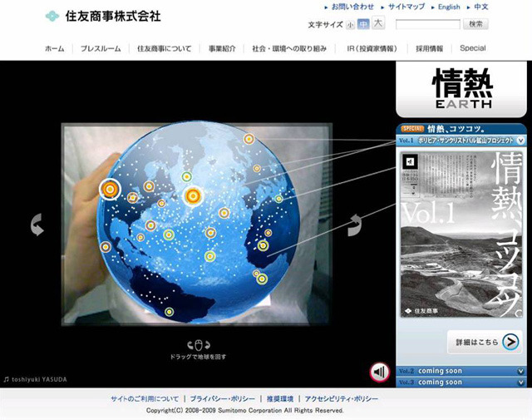Open the プレスルーム menu item
Screen dimensions: 532x420
click(101, 49)
